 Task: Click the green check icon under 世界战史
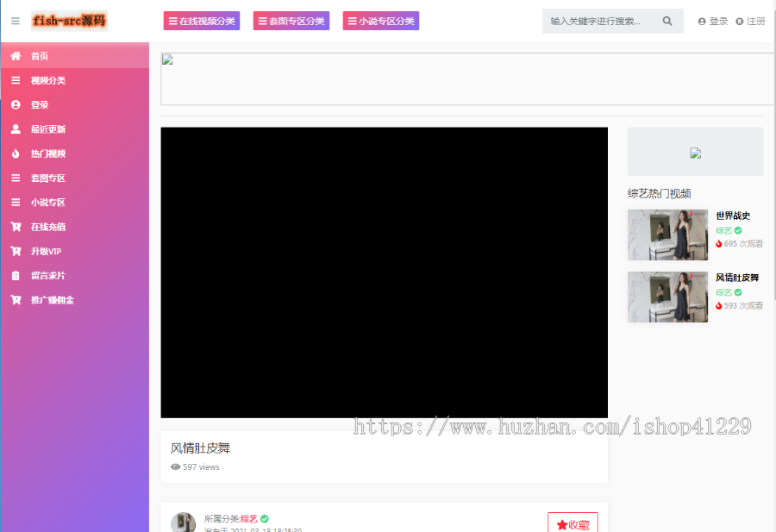click(x=738, y=230)
